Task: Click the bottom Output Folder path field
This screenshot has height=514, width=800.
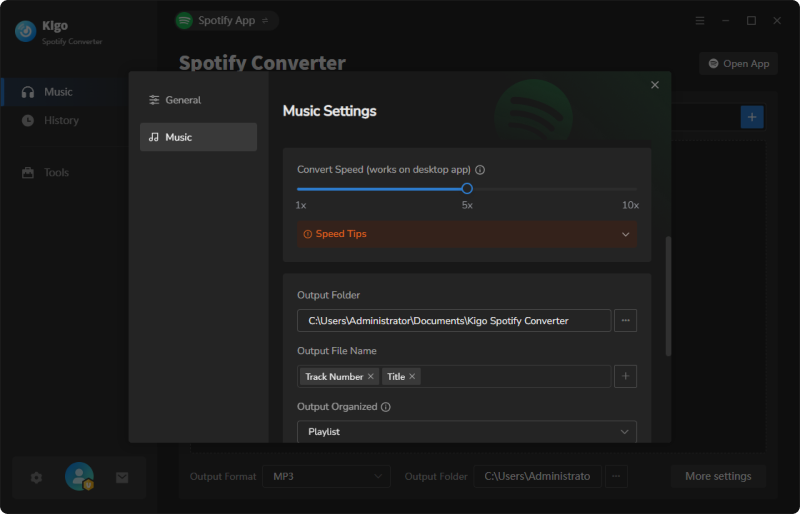Action: click(x=537, y=476)
